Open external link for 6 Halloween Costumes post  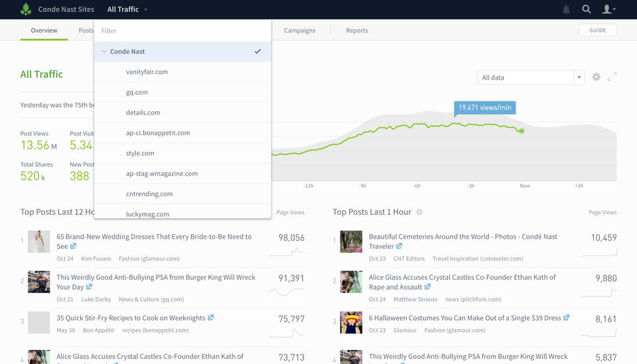click(566, 318)
